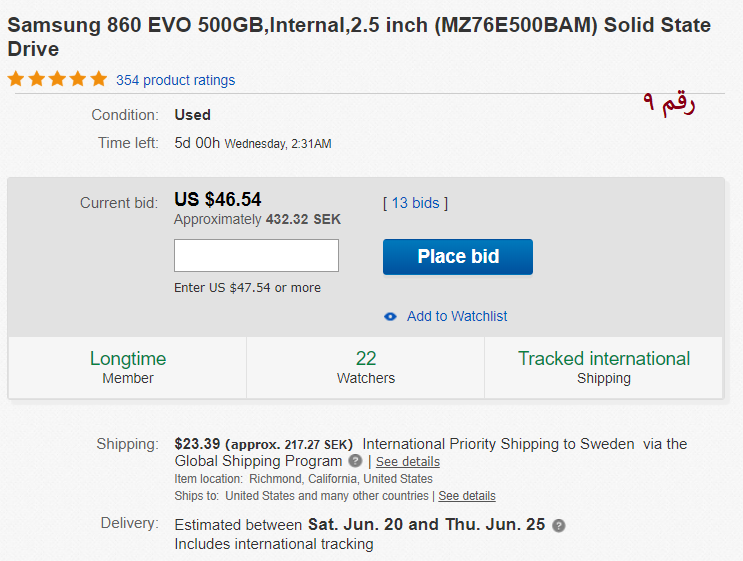Click the help icon after delivery date estimate
Viewport: 743px width, 561px height.
[559, 526]
